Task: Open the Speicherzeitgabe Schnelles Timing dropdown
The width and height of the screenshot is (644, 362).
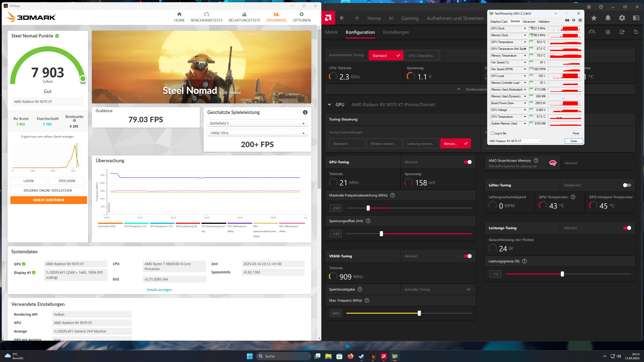Action: 437,290
